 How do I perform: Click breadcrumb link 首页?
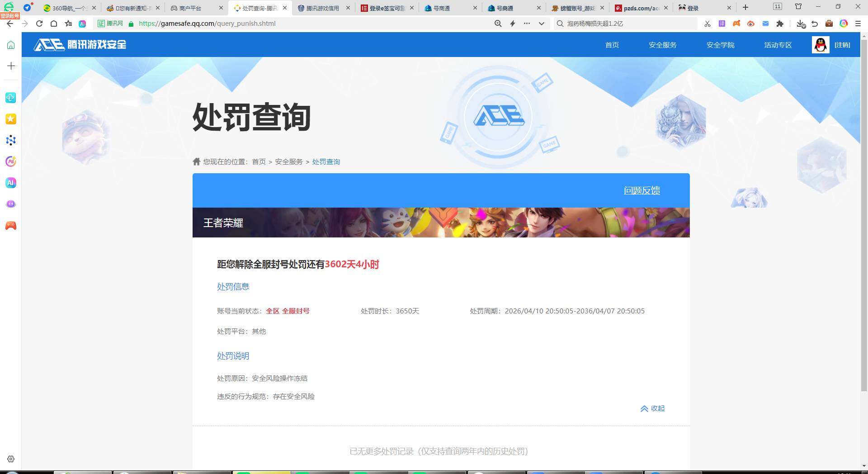click(259, 162)
